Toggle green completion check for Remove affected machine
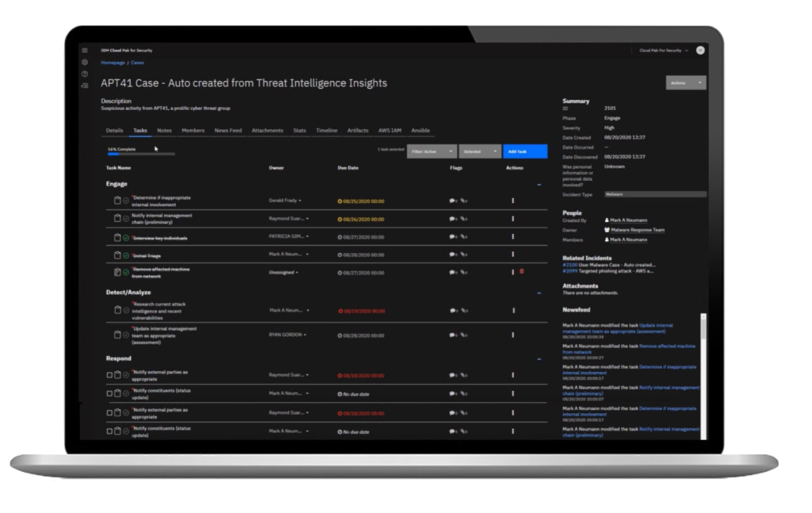Viewport: 812px width, 513px height. (126, 272)
